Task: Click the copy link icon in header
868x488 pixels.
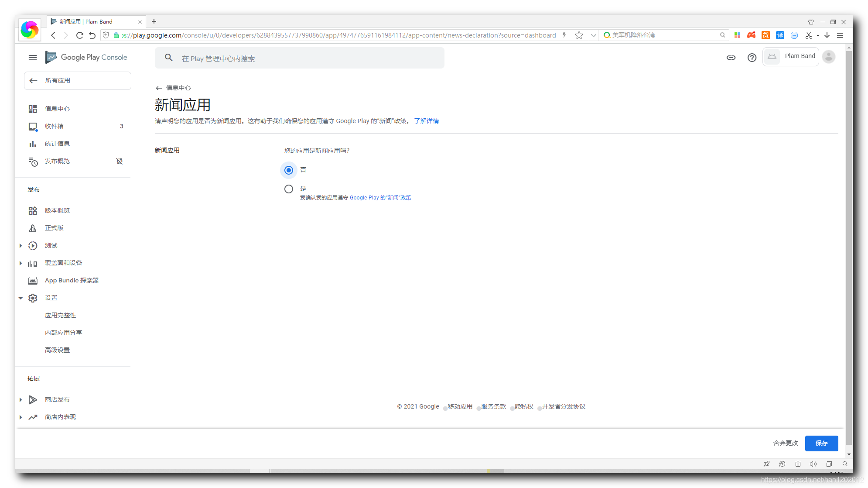Action: coord(731,58)
